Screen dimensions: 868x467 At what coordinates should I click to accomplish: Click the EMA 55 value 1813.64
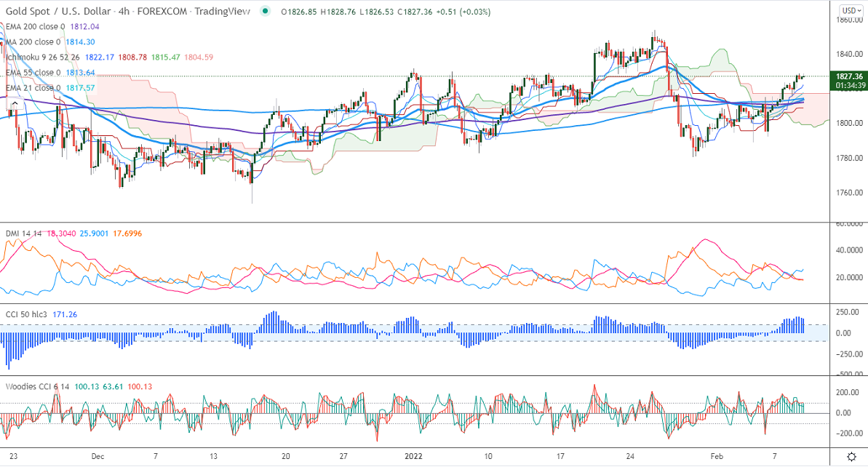coord(80,73)
